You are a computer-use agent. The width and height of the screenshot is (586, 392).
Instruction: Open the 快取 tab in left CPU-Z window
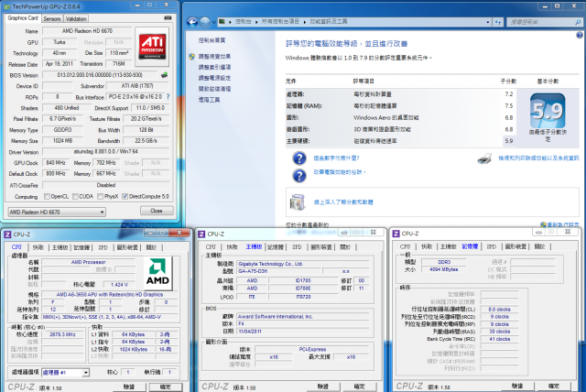(38, 247)
